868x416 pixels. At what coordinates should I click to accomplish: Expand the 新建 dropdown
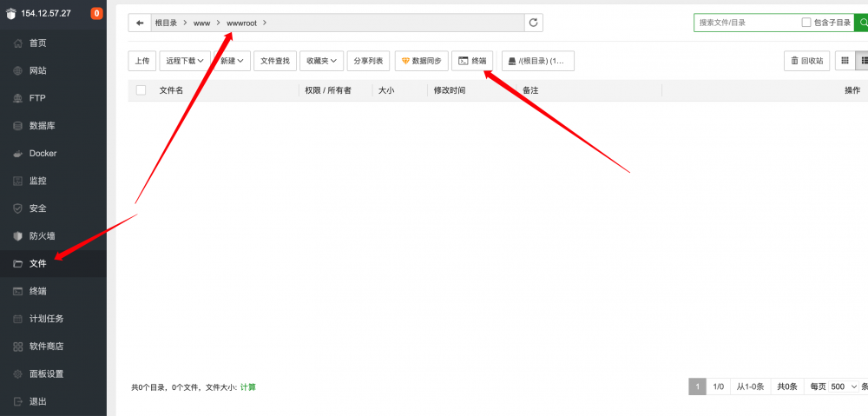coord(233,61)
